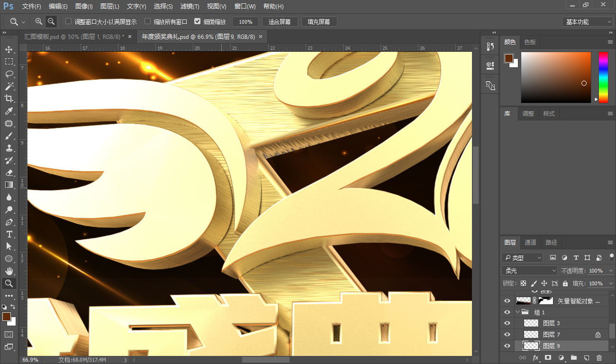Create a new layer group
The height and width of the screenshot is (364, 616).
[x=573, y=358]
